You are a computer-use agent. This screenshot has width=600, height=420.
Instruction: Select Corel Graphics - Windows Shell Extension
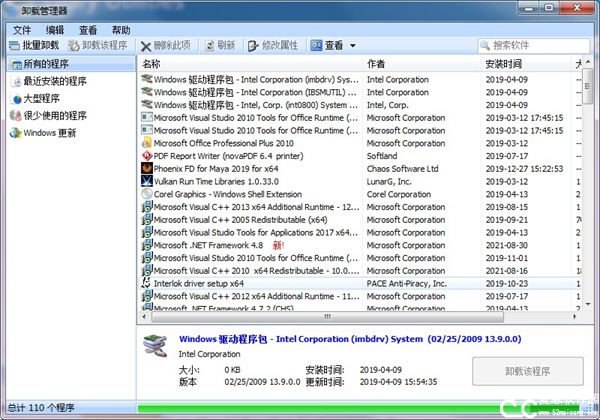click(x=360, y=194)
